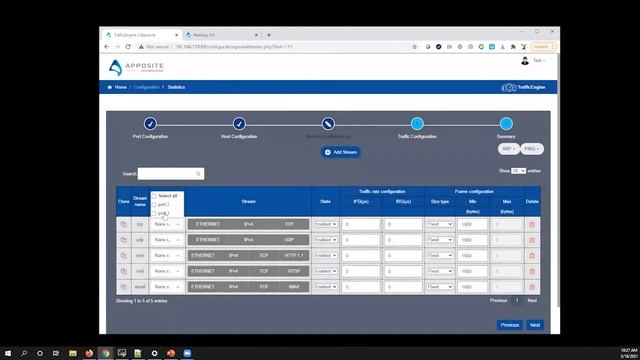Delete the UDP stream row
Screen dimensions: 640x360
(532, 240)
